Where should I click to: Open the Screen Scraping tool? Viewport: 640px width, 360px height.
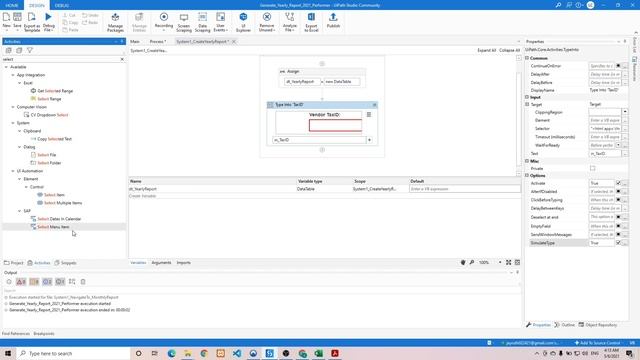pos(184,22)
